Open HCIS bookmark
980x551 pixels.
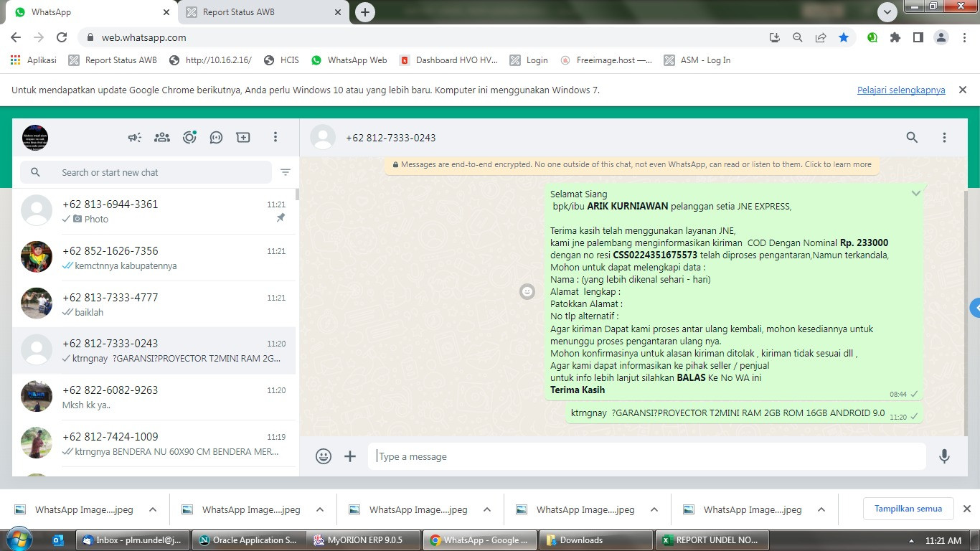tap(281, 60)
